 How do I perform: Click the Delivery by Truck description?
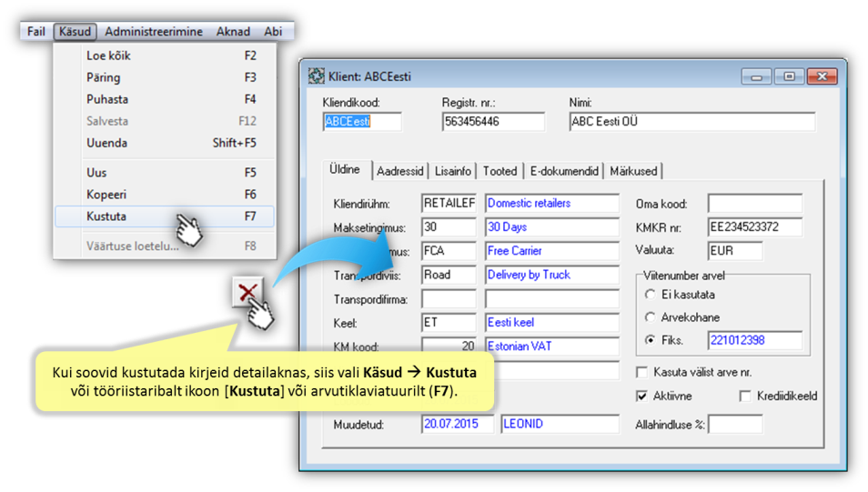pos(552,275)
